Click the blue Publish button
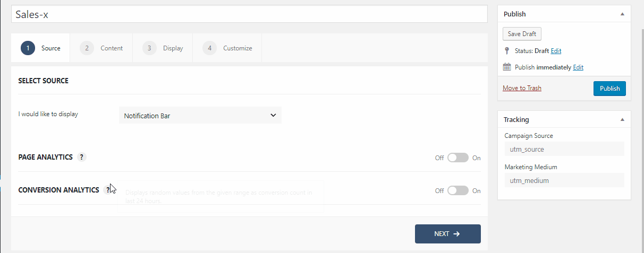The image size is (644, 253). pyautogui.click(x=609, y=89)
